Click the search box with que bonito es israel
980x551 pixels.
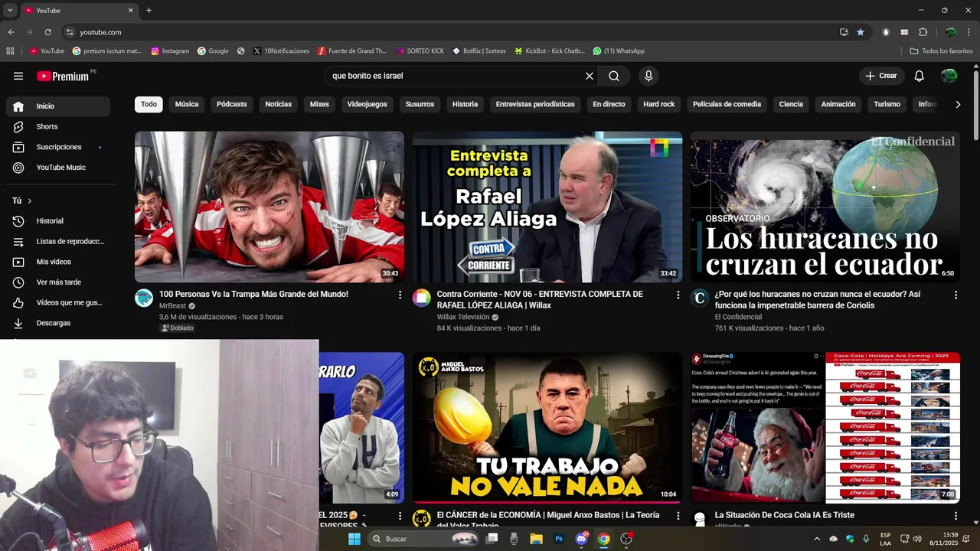click(x=456, y=76)
